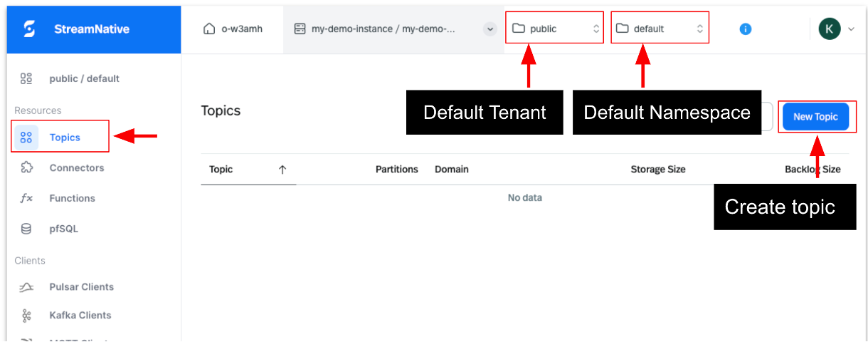
Task: Click the Functions fx icon
Action: [x=26, y=198]
